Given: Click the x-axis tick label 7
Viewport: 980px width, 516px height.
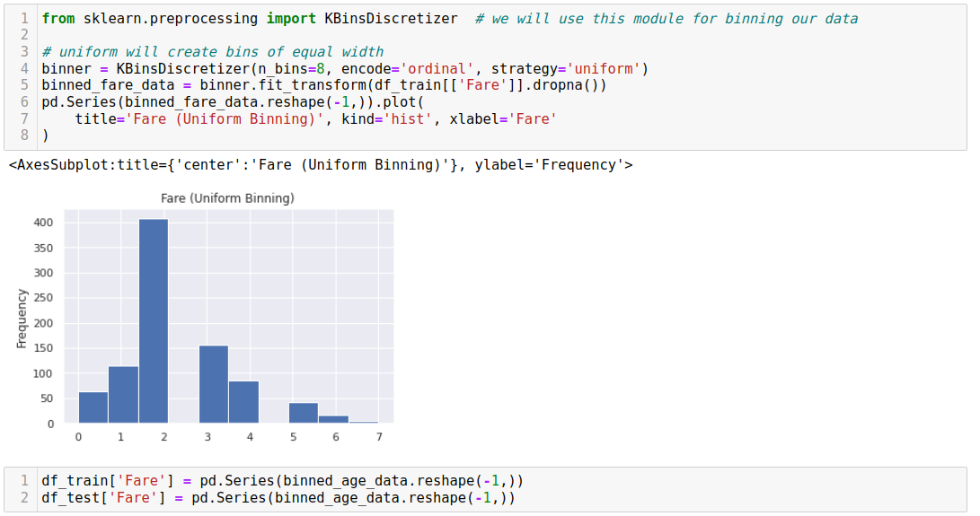Looking at the screenshot, I should (x=379, y=437).
